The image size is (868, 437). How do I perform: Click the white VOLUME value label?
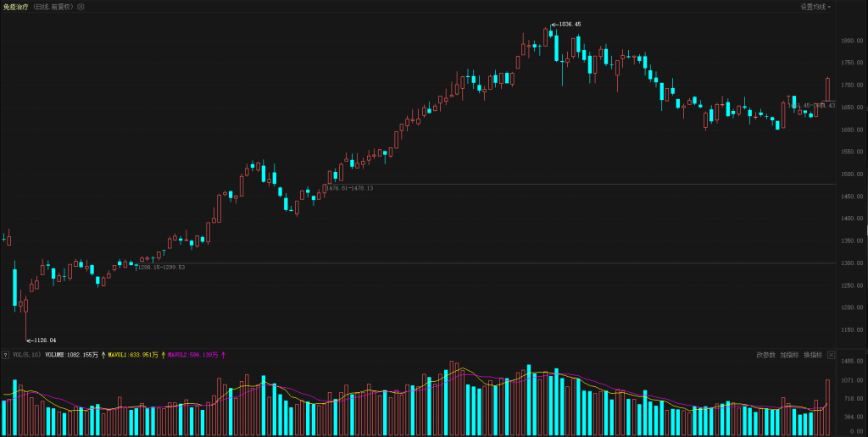click(70, 355)
